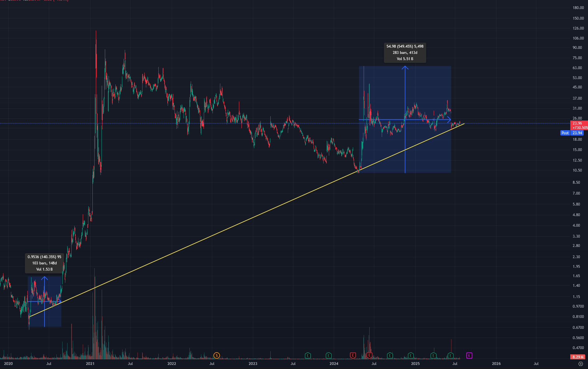Click the 1.15 price scale label

click(576, 297)
